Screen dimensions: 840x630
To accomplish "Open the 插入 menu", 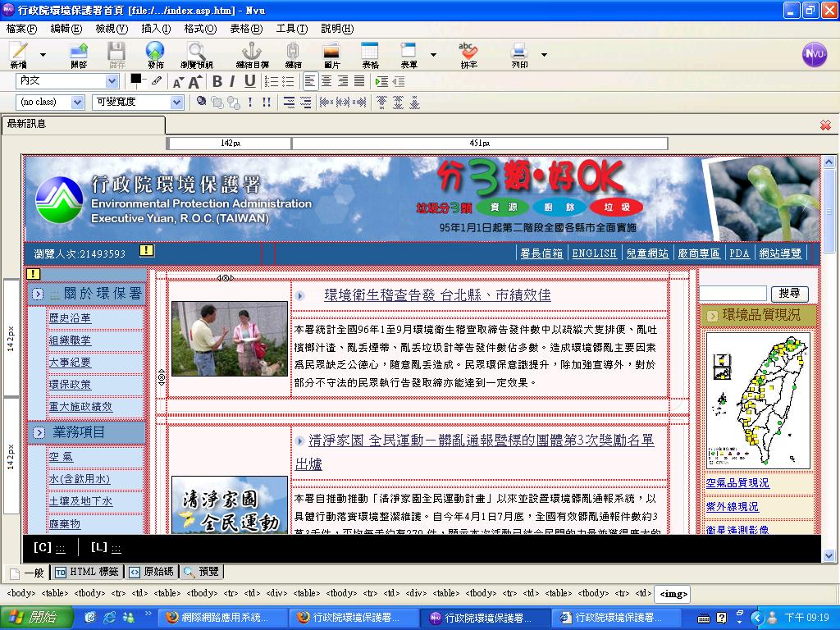I will [x=156, y=29].
